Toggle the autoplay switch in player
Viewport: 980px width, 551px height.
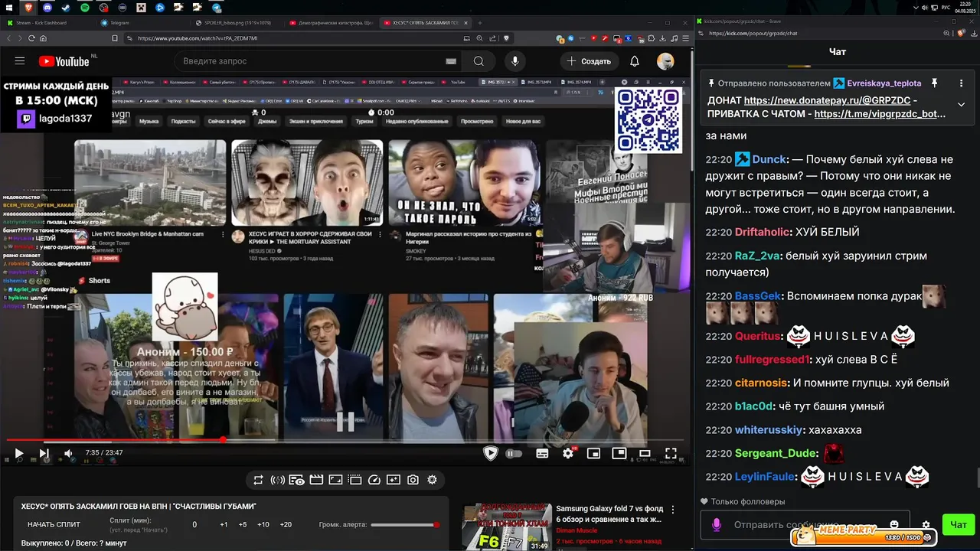[514, 453]
